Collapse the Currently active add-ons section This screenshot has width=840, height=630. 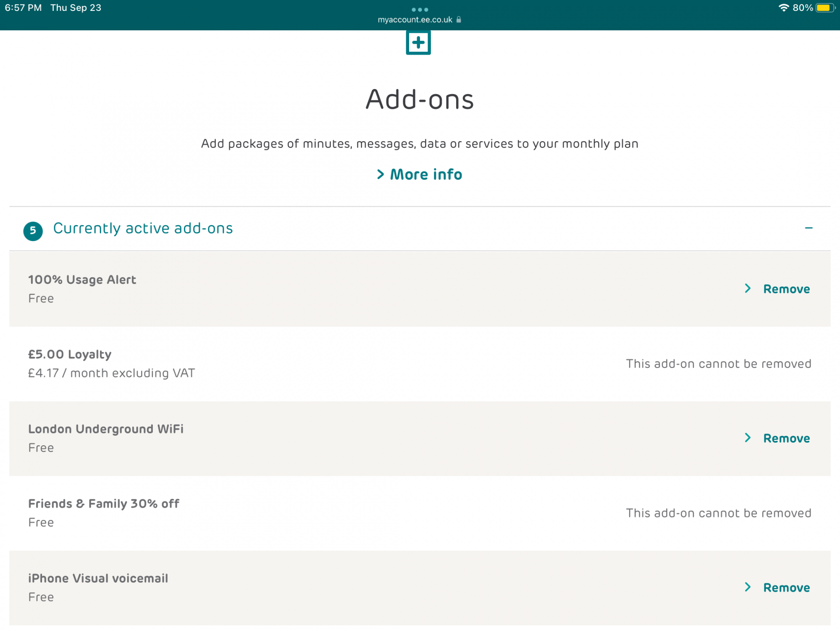pyautogui.click(x=808, y=228)
